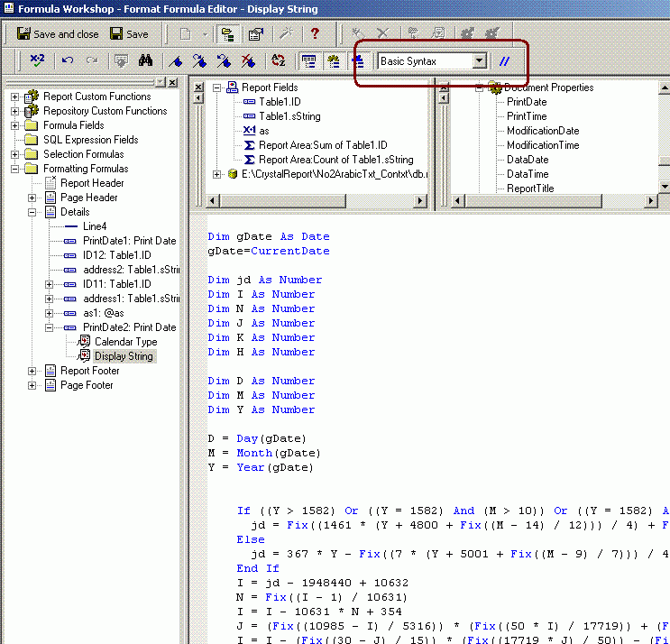Click the Report Fields horizontal scrollbar

point(317,200)
